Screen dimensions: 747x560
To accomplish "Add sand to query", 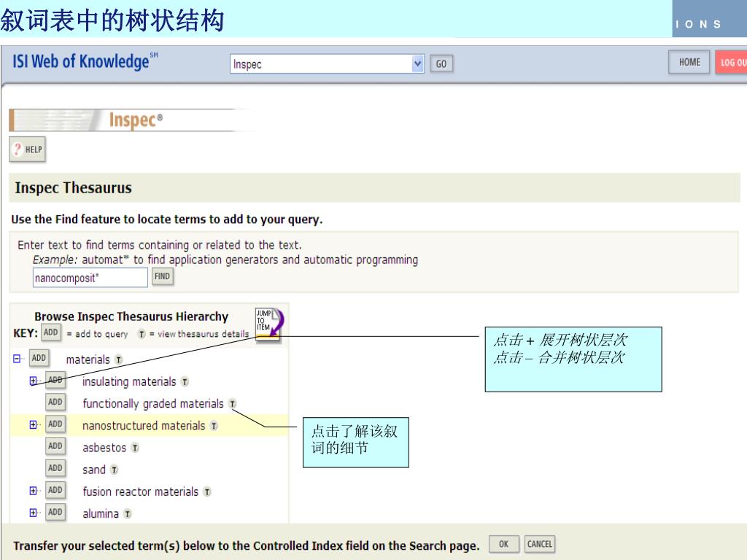I will [x=55, y=468].
